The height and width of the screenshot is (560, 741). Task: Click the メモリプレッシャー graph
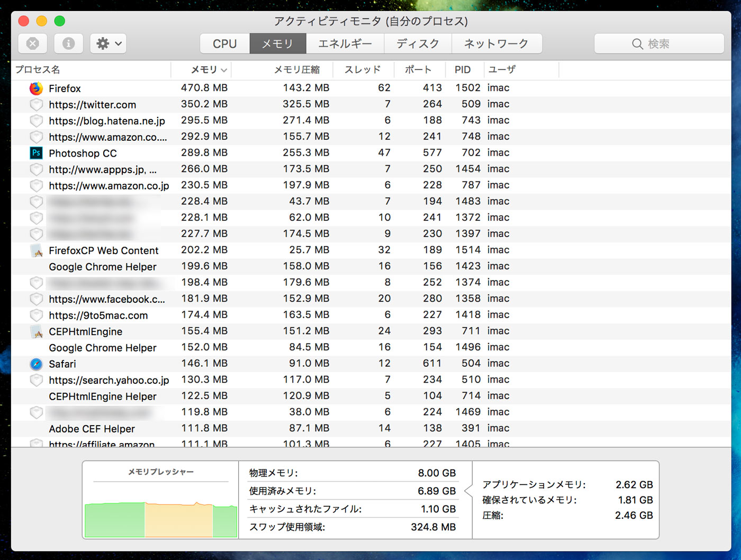(161, 500)
